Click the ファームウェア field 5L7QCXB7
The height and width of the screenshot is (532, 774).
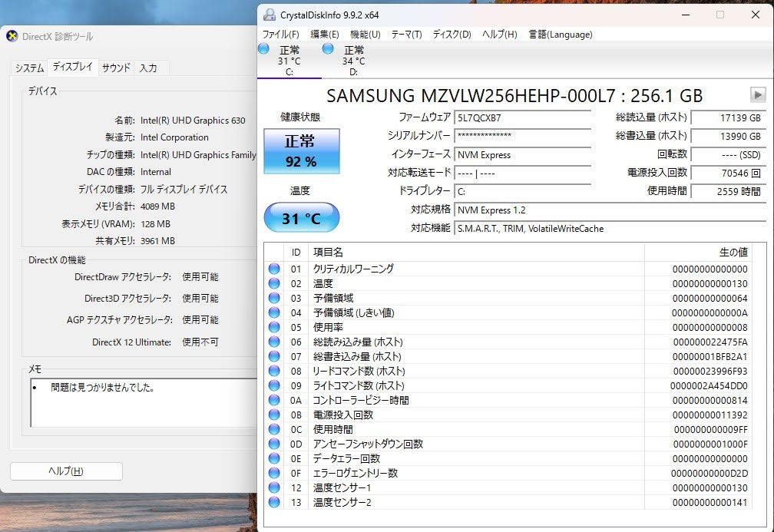[x=522, y=118]
